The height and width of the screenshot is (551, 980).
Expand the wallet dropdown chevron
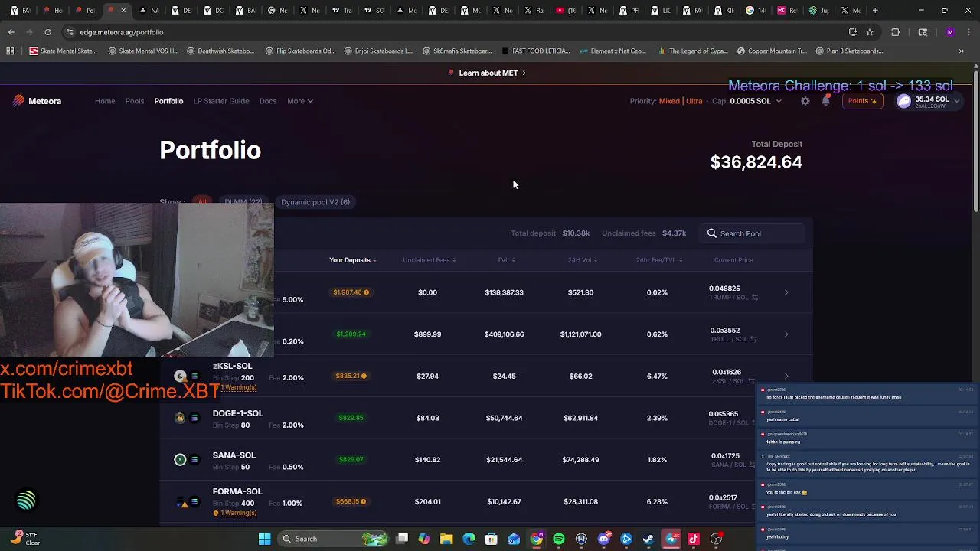click(956, 101)
